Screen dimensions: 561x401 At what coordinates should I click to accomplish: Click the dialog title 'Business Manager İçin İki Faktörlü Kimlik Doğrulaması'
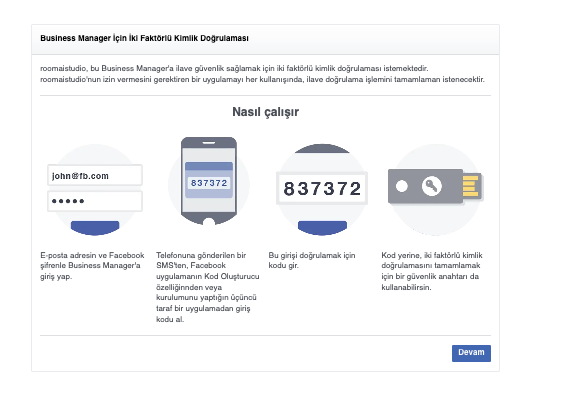144,38
